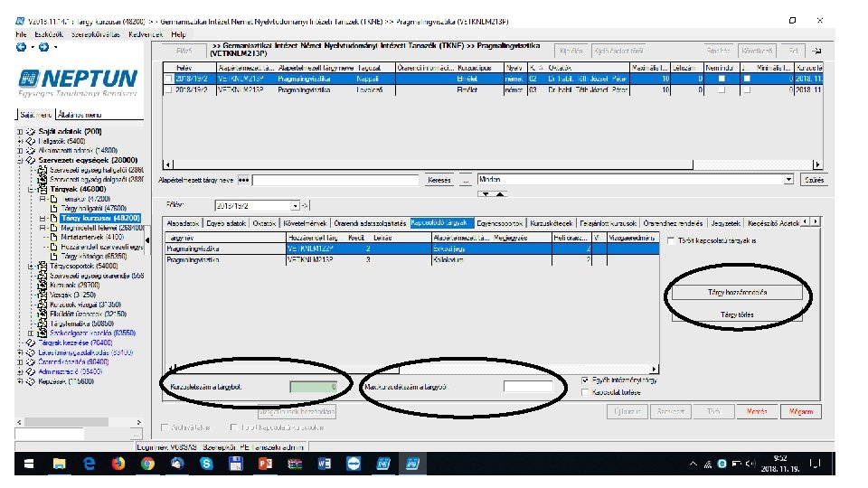Screen dimensions: 868x488
Task: Click the volume icon in system tray
Action: [x=750, y=464]
